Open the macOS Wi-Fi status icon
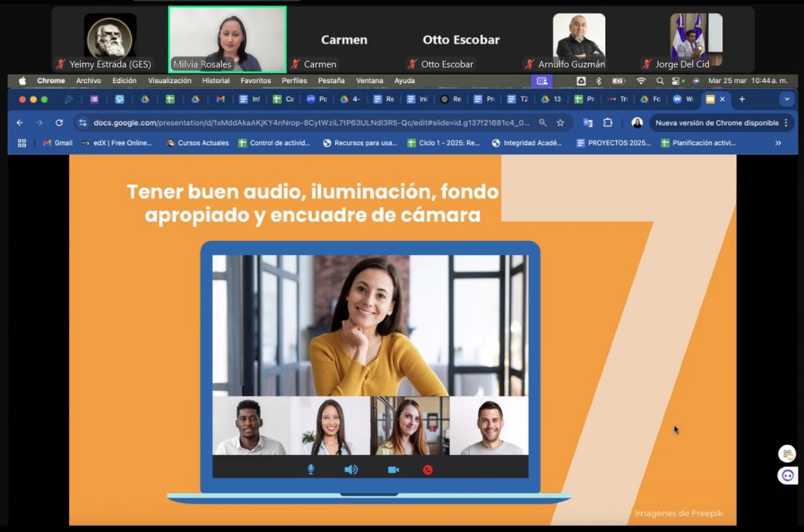Image resolution: width=804 pixels, height=532 pixels. point(641,81)
